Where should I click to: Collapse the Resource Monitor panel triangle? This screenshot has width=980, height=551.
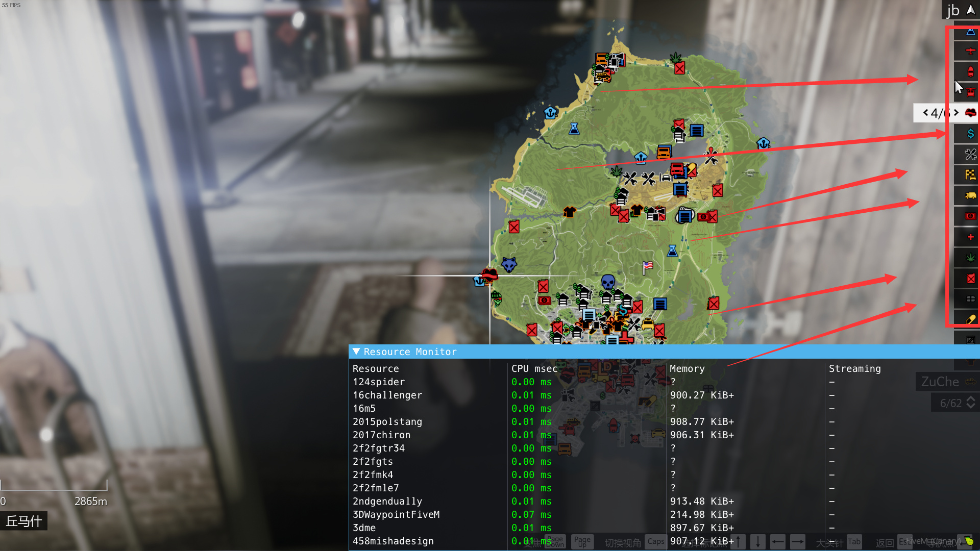pos(356,352)
